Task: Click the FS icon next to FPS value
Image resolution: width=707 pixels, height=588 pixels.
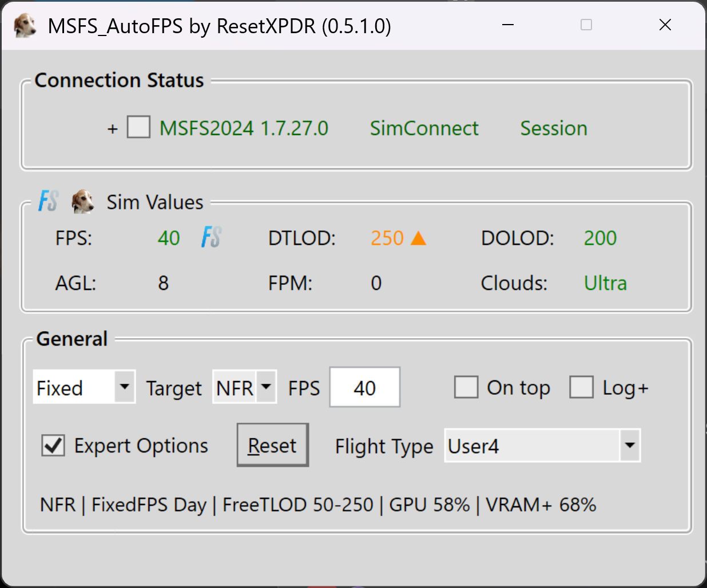Action: [212, 237]
